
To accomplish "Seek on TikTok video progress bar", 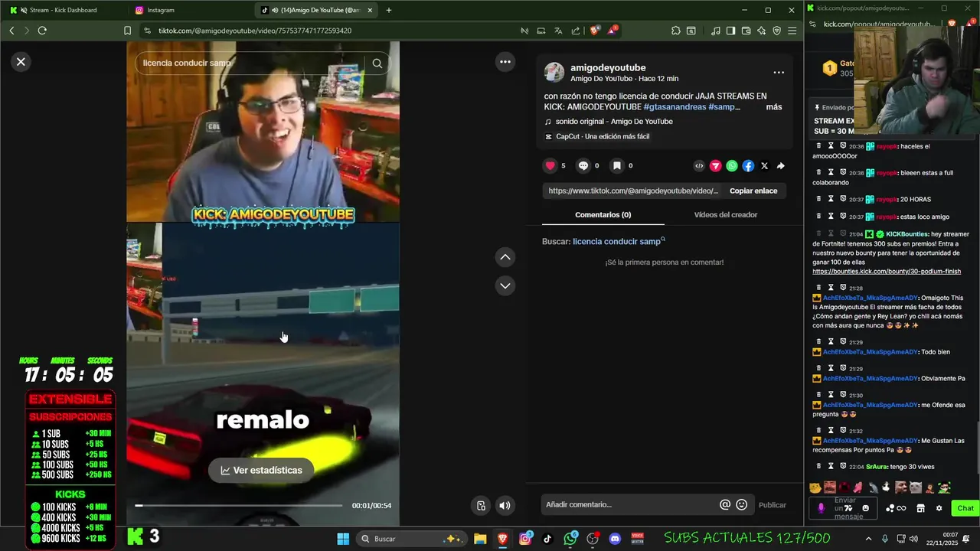I will click(x=239, y=505).
